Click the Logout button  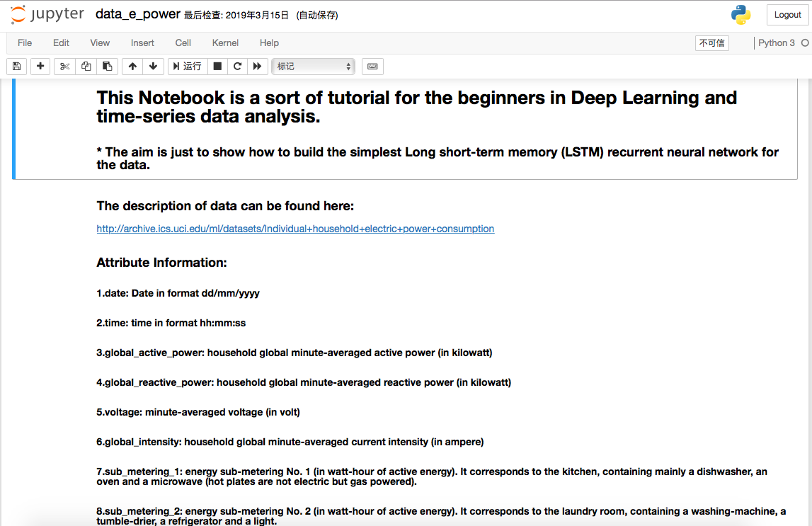click(787, 14)
